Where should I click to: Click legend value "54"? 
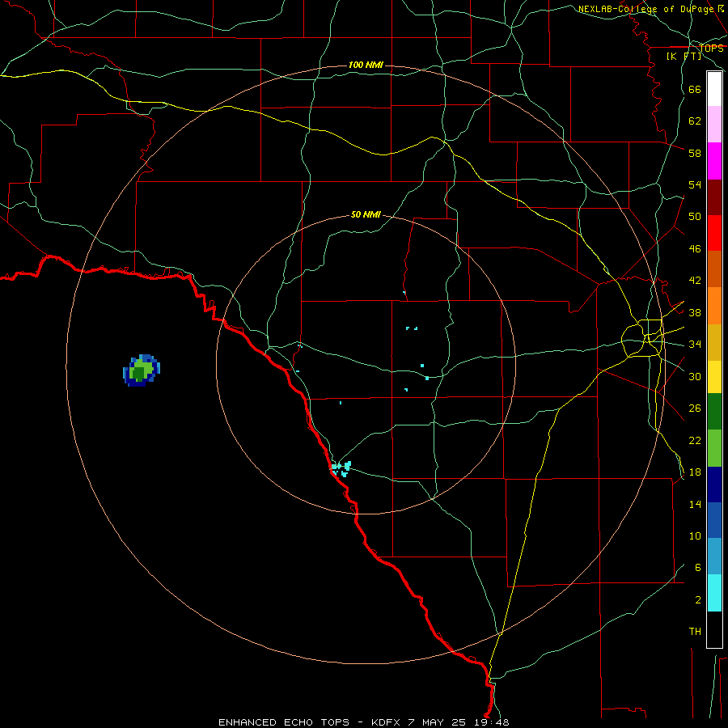(x=695, y=185)
